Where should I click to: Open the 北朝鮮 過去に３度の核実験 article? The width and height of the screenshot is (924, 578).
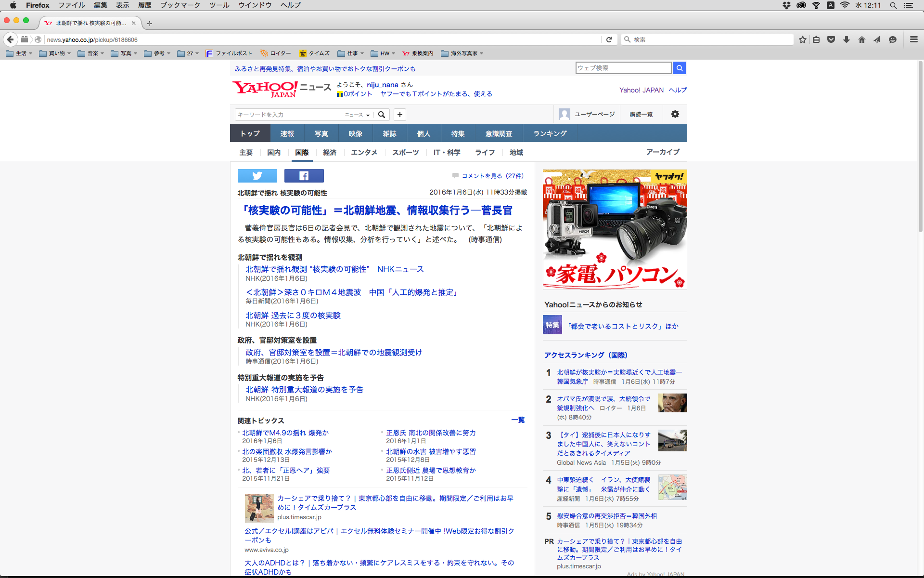pos(293,315)
